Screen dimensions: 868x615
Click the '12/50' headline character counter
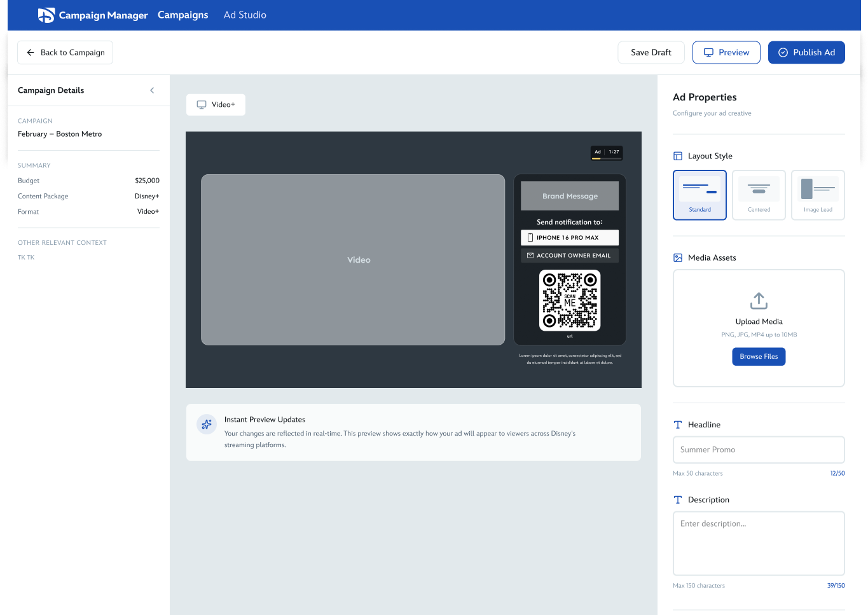pyautogui.click(x=837, y=474)
